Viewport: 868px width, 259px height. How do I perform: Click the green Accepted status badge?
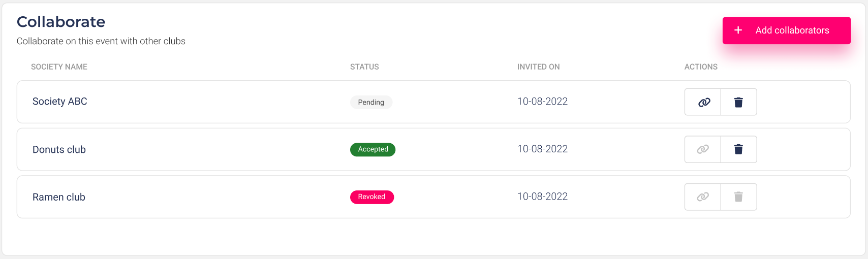(x=373, y=149)
